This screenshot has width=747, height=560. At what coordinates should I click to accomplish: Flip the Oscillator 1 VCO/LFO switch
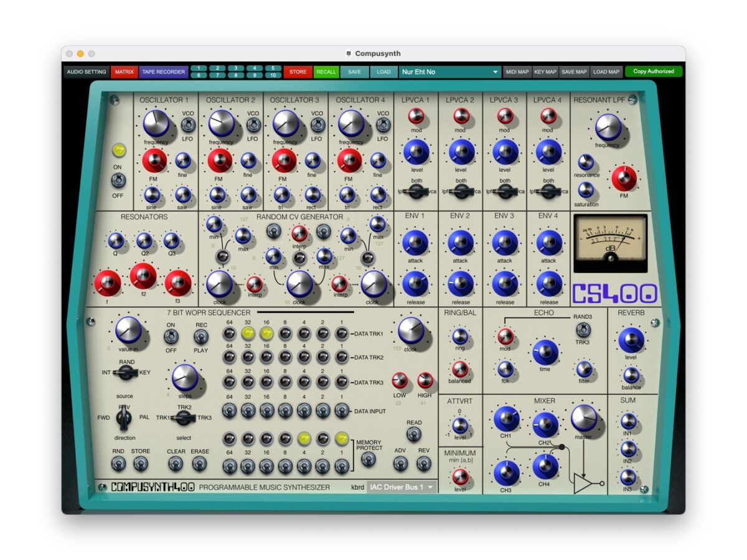click(188, 125)
